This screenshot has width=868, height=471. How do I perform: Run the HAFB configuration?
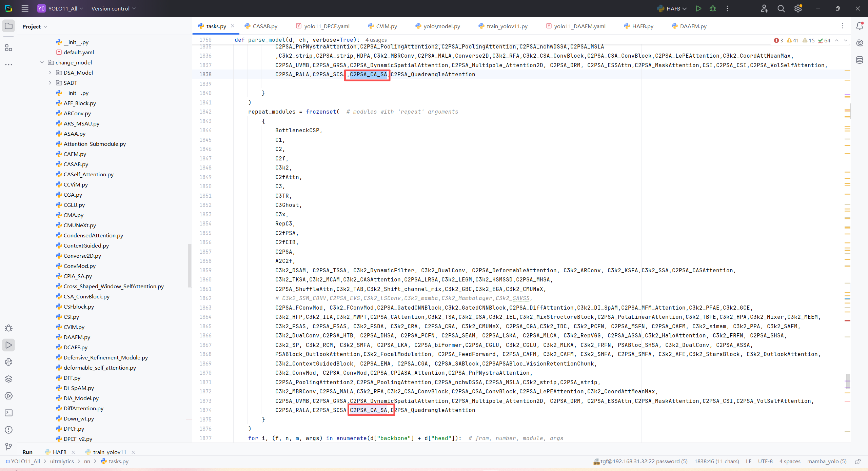pyautogui.click(x=698, y=8)
